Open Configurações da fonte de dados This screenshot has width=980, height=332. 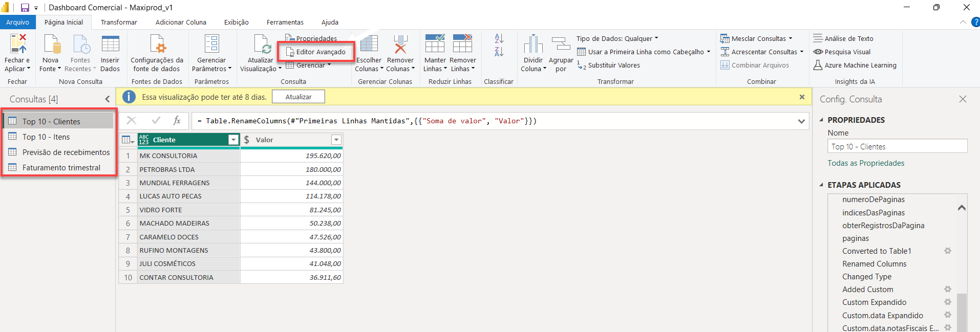(157, 45)
